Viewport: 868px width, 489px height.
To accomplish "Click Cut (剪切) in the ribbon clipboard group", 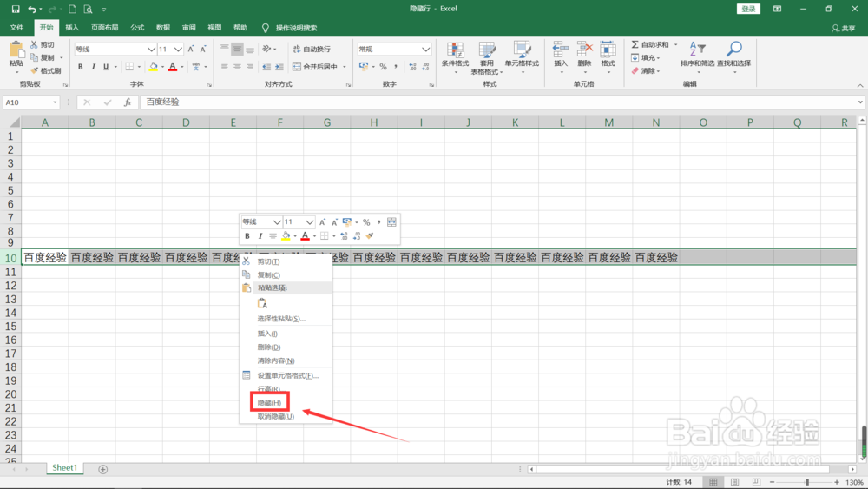I will tap(43, 44).
